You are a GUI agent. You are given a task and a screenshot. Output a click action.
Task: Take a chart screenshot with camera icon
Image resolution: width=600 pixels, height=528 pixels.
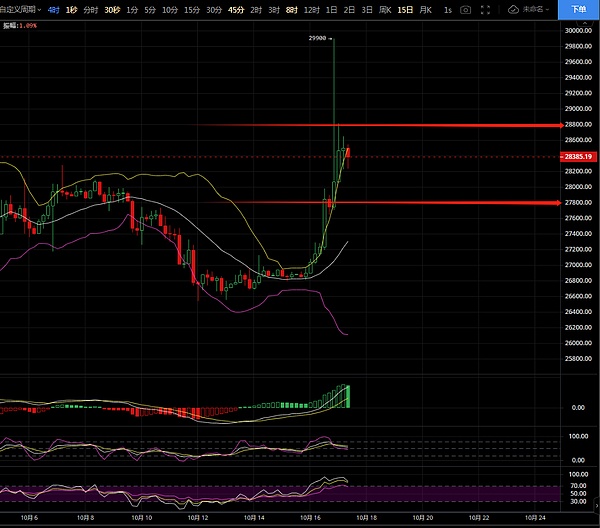[465, 9]
